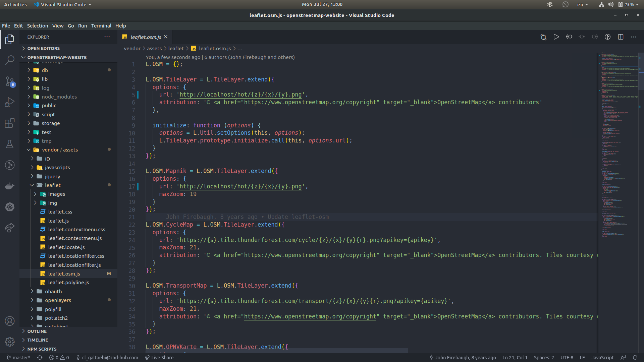Click errors and warnings count in status bar

pyautogui.click(x=59, y=358)
